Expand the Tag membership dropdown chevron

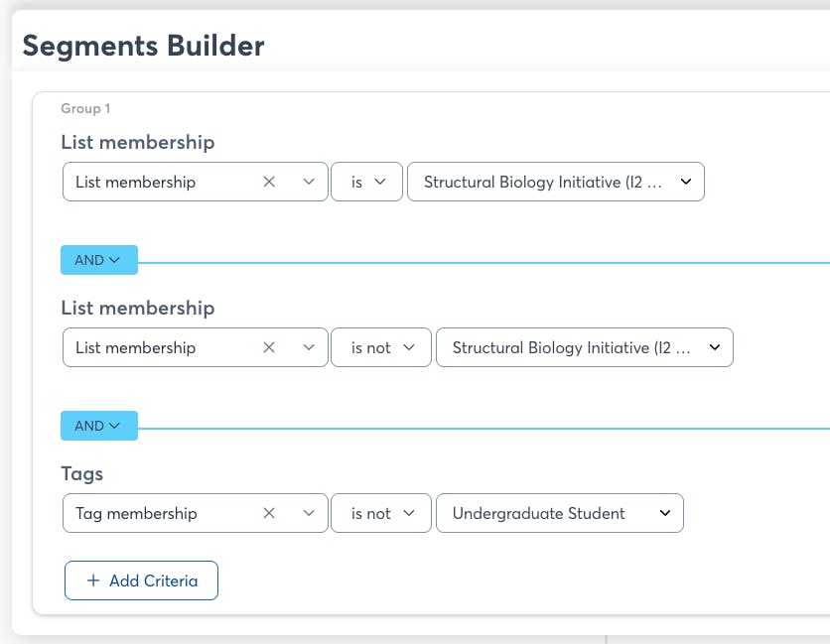[308, 514]
